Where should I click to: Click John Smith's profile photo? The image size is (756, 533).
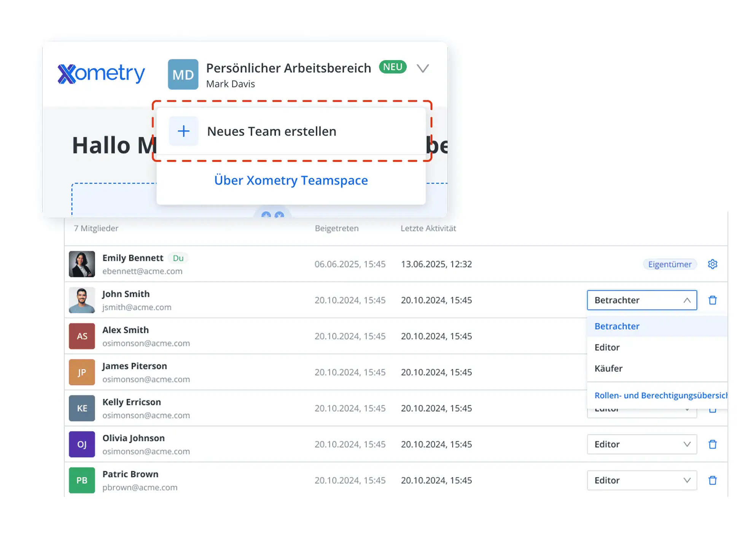coord(82,300)
